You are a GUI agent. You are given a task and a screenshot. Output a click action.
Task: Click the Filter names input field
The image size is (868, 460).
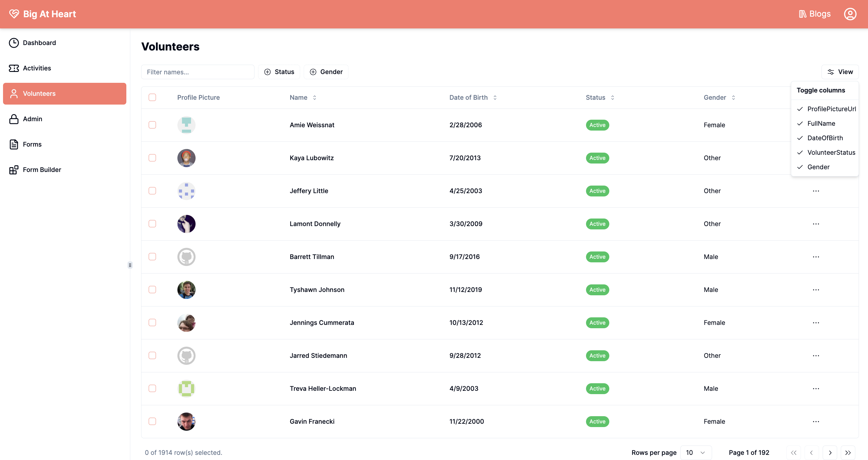(198, 72)
